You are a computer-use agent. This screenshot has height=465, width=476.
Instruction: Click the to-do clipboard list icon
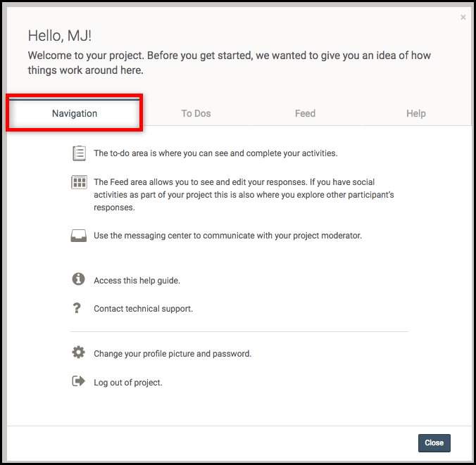click(x=79, y=153)
